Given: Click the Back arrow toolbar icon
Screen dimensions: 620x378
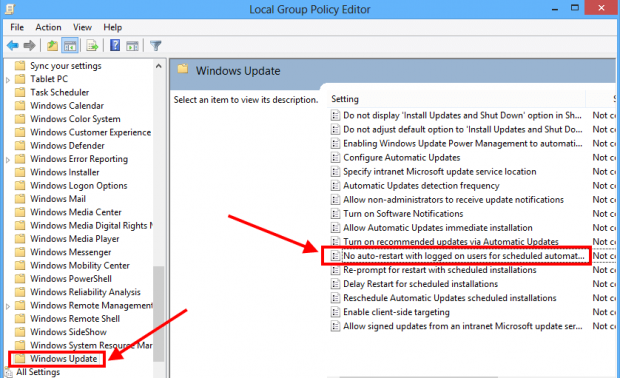Looking at the screenshot, I should coord(13,46).
